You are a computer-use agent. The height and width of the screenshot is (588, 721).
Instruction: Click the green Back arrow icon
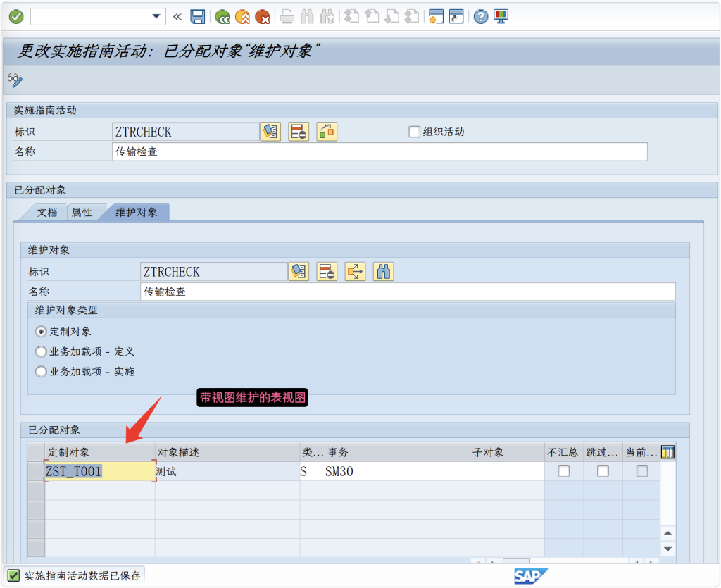coord(222,16)
